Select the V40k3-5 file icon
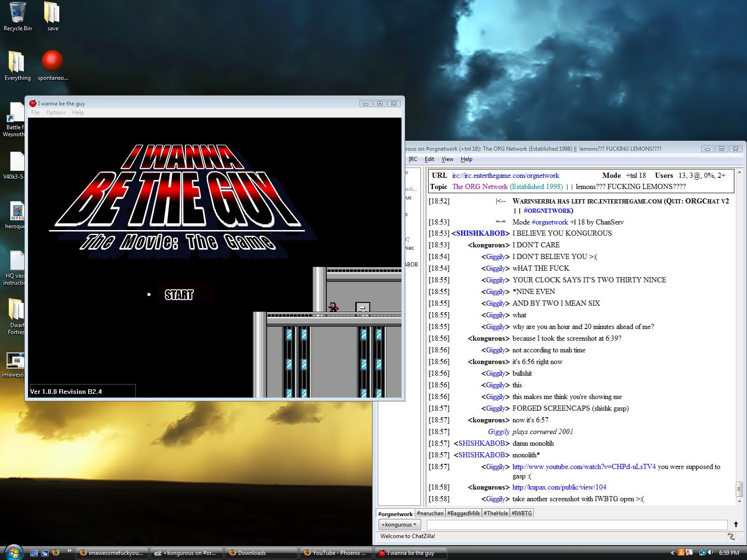The height and width of the screenshot is (560, 747). (x=15, y=166)
